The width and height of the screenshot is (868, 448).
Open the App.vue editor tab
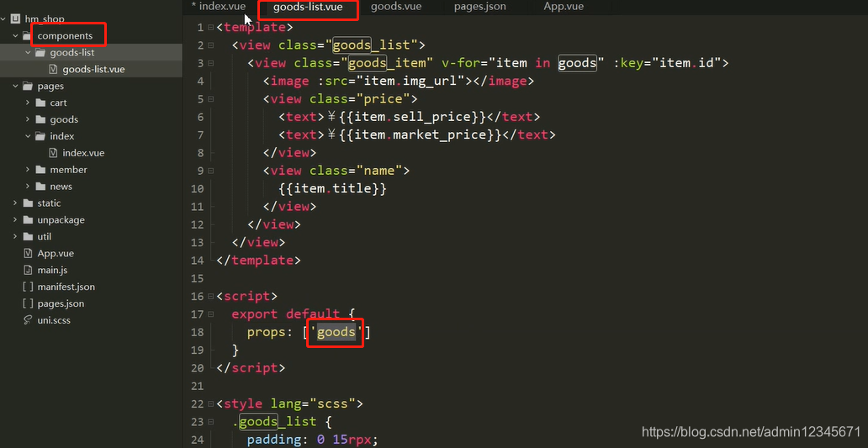pos(564,8)
